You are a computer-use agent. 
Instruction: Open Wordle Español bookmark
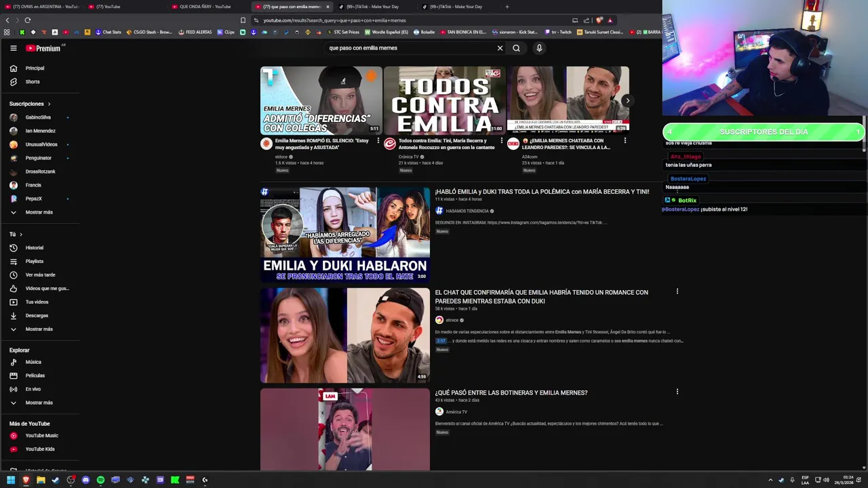coord(387,32)
